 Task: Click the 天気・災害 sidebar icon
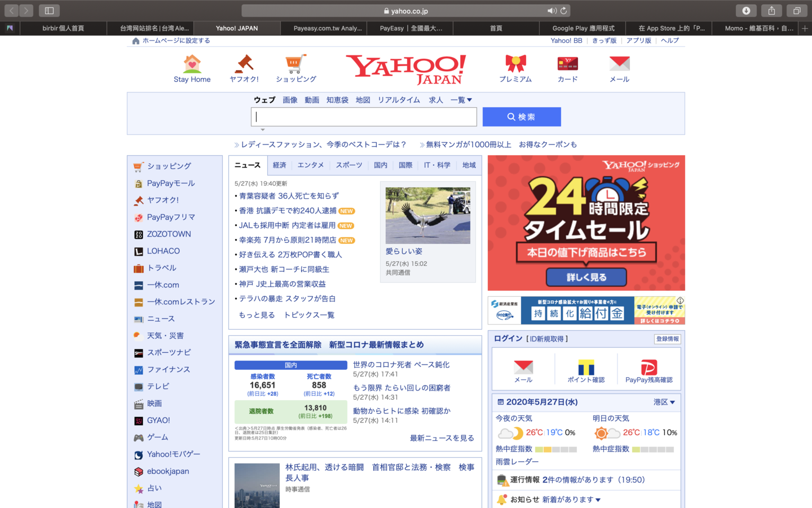click(x=139, y=336)
